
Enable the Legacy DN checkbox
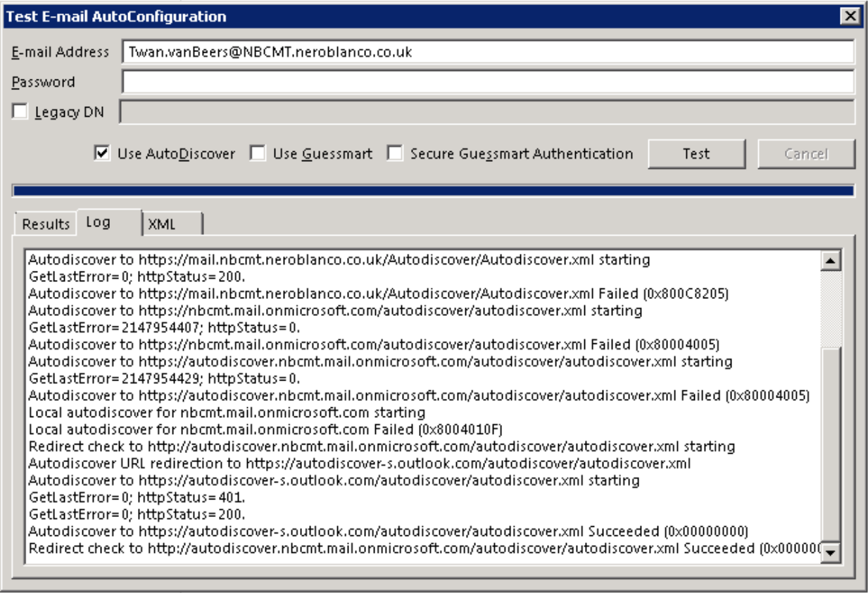click(20, 112)
